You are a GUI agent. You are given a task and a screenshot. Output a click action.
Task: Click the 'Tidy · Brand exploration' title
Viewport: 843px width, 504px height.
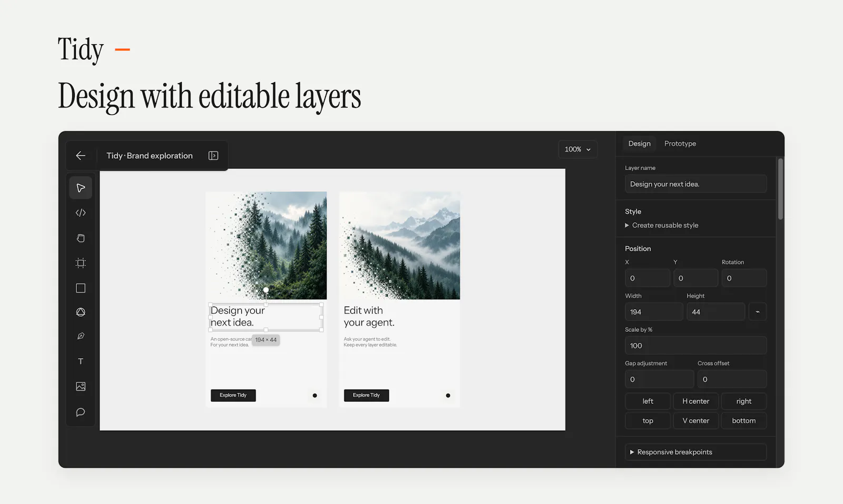[x=150, y=156]
